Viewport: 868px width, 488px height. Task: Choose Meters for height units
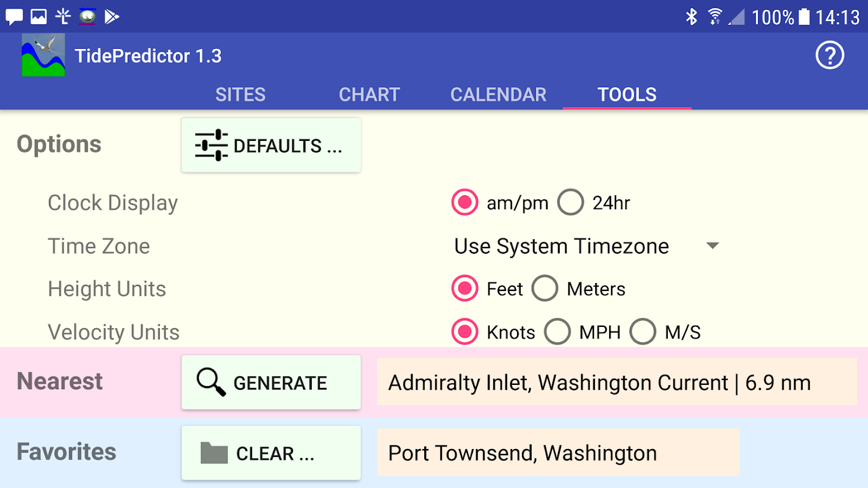coord(544,289)
